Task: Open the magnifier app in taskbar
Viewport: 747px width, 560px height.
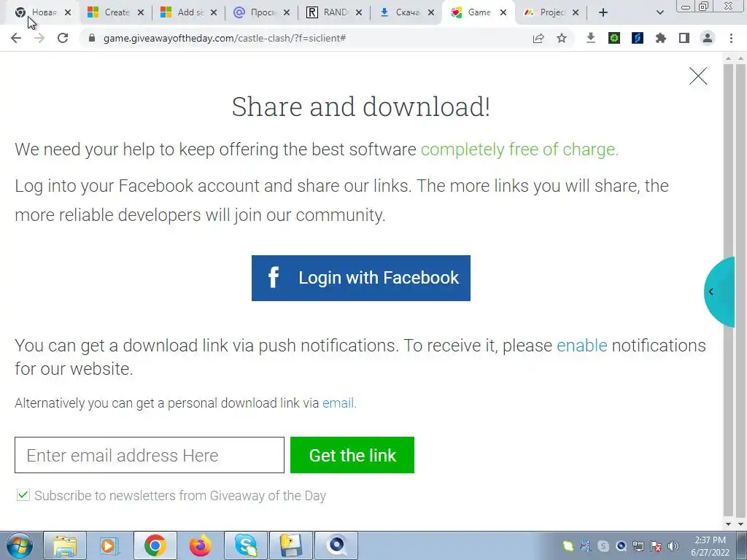Action: point(336,545)
